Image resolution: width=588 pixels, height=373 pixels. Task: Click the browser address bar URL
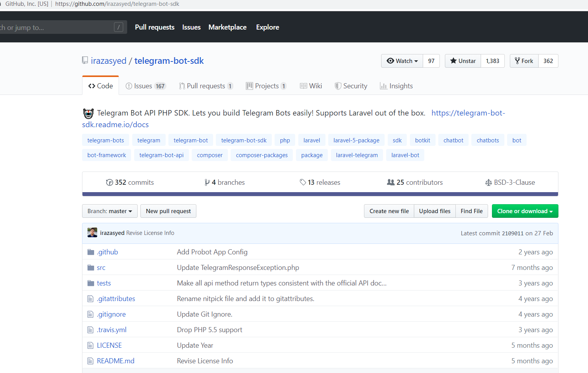tap(117, 4)
